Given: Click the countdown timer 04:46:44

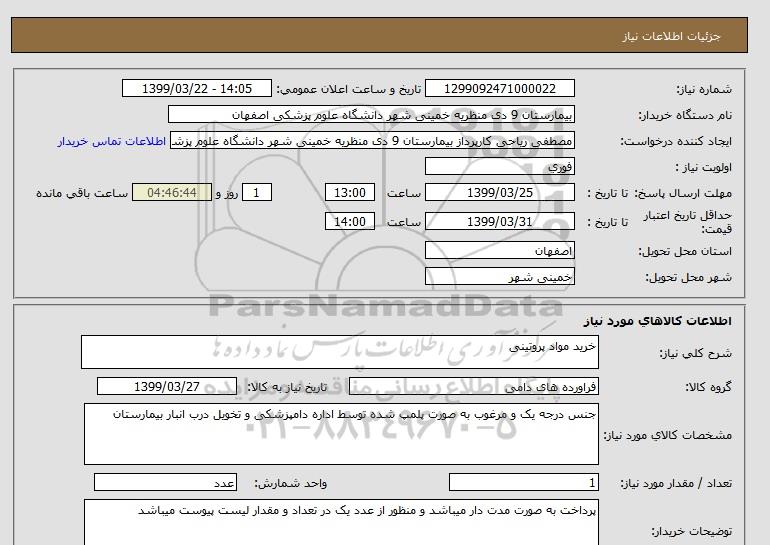Looking at the screenshot, I should pos(172,192).
